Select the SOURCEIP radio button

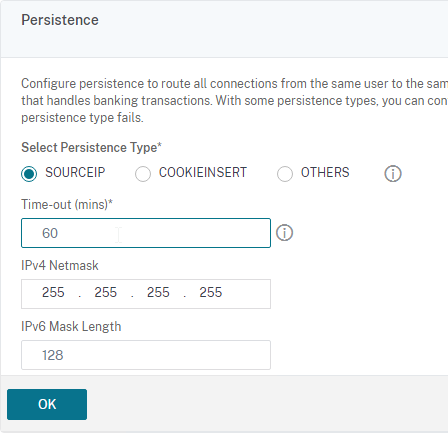(x=29, y=174)
